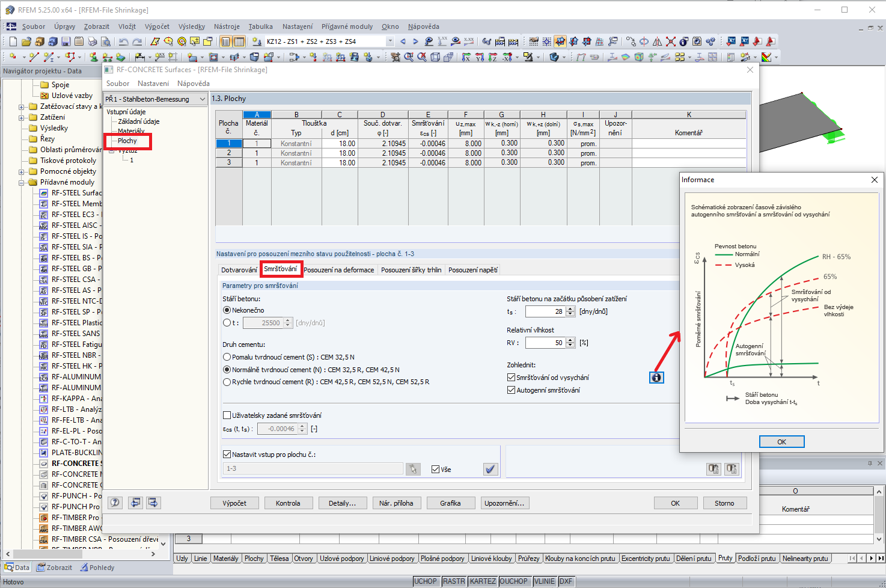
Task: Go to previous load case arrow
Action: [x=403, y=41]
